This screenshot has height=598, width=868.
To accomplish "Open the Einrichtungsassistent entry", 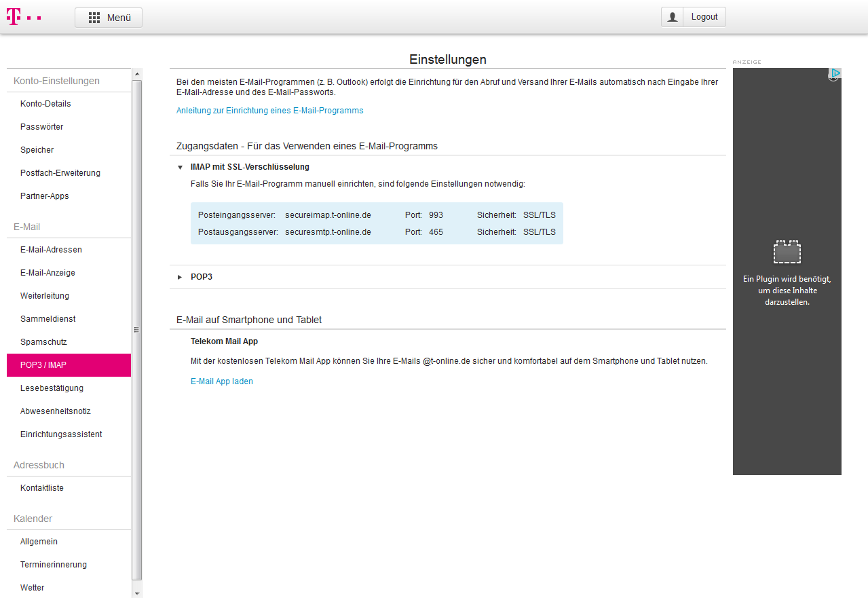I will tap(61, 434).
